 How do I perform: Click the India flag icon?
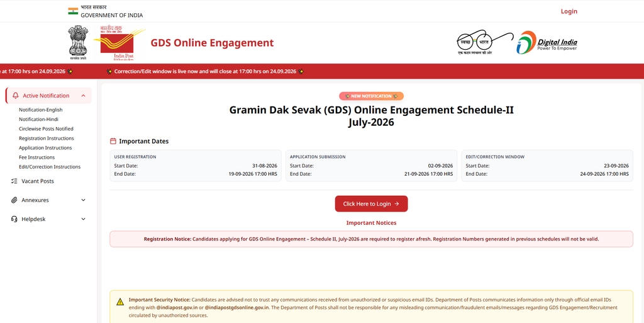[x=73, y=11]
